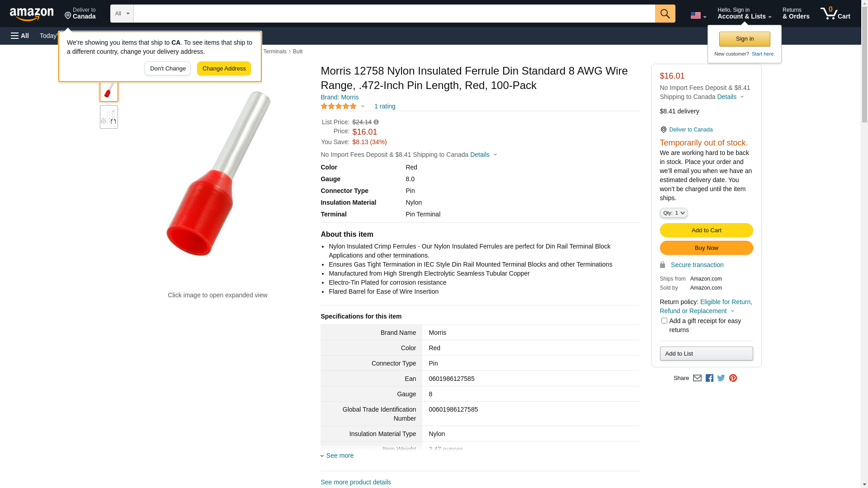The image size is (868, 488).
Task: Click into the Amazon search field
Action: tap(394, 14)
